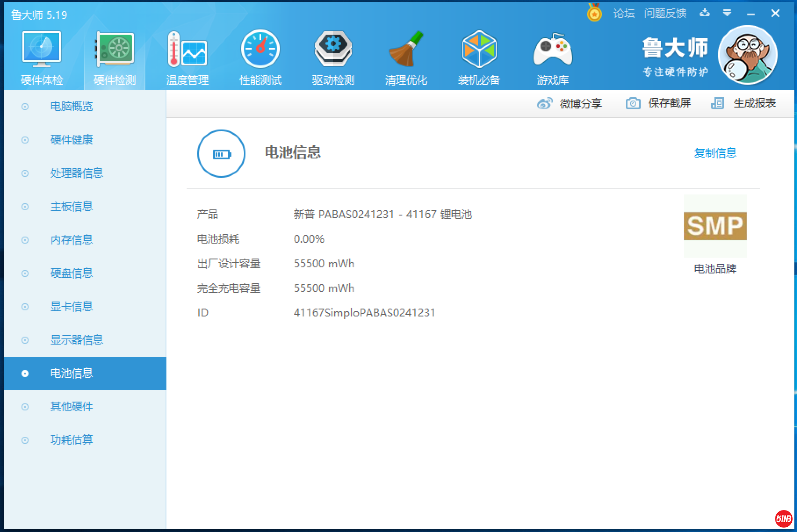
Task: Click the gold medal icon in title bar
Action: click(595, 13)
